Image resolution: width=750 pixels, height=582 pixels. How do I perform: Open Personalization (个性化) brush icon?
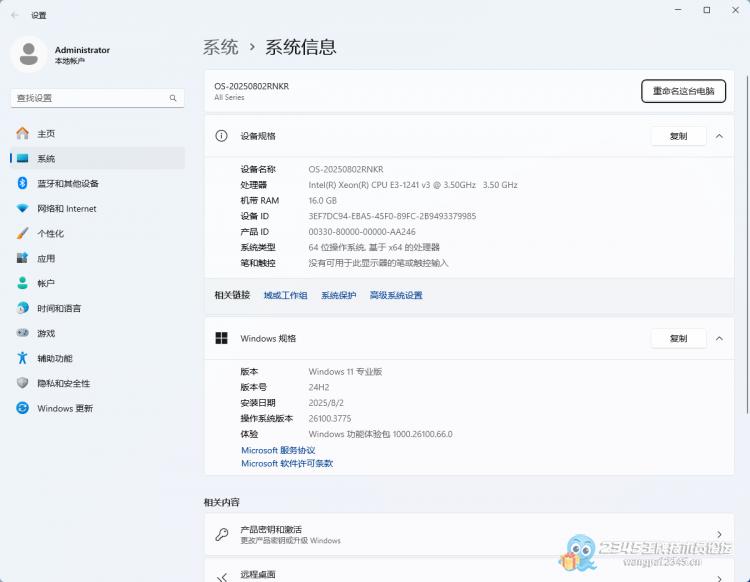pos(22,233)
